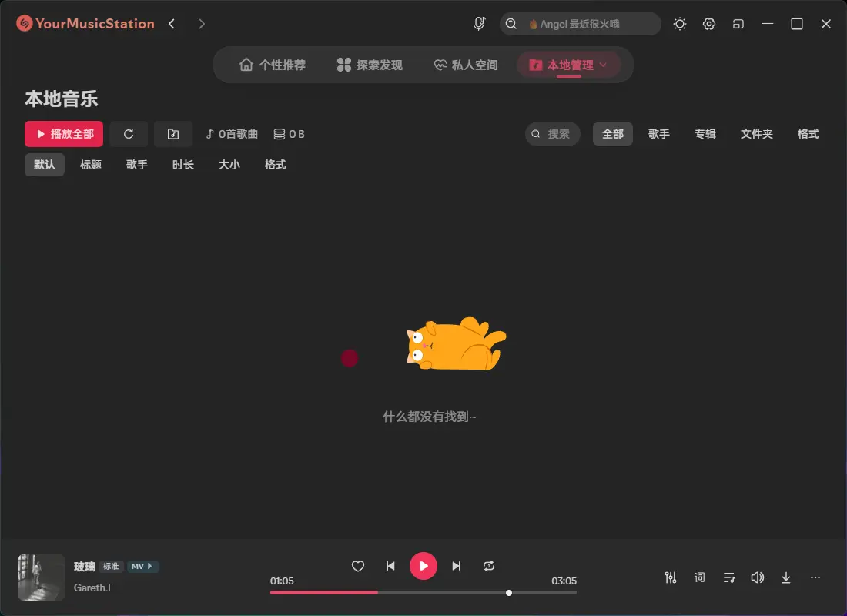Group local music by 专辑

click(705, 134)
